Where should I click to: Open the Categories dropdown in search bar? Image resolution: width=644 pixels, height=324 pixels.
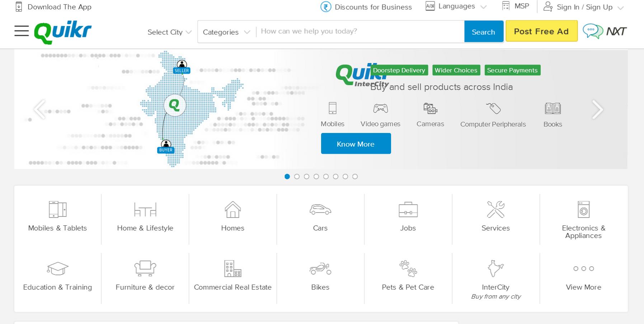pyautogui.click(x=226, y=32)
